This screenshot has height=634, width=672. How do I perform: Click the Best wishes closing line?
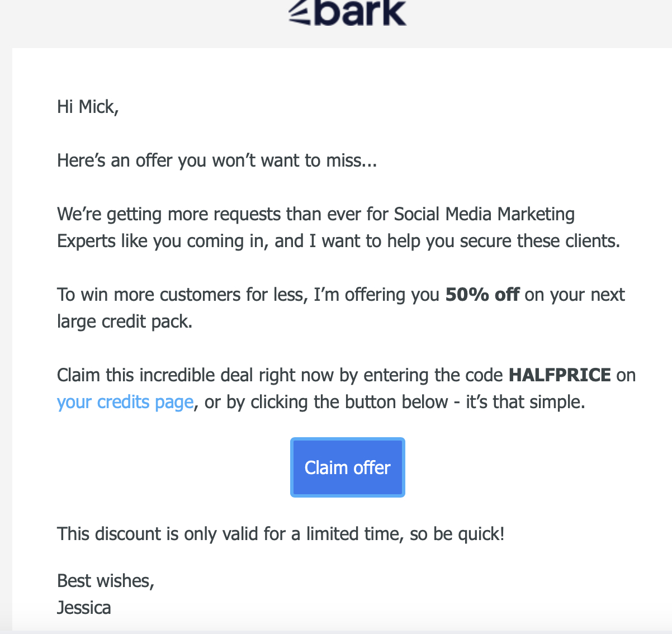(105, 581)
